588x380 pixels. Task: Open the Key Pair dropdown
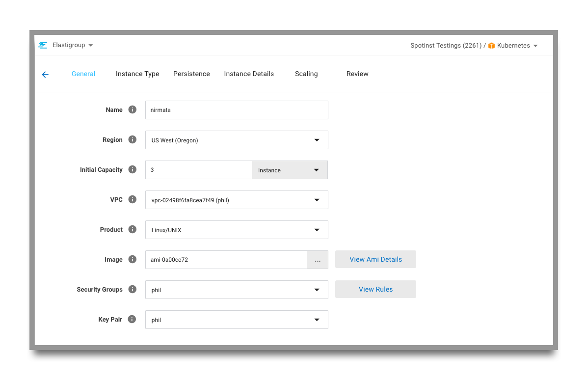[237, 320]
